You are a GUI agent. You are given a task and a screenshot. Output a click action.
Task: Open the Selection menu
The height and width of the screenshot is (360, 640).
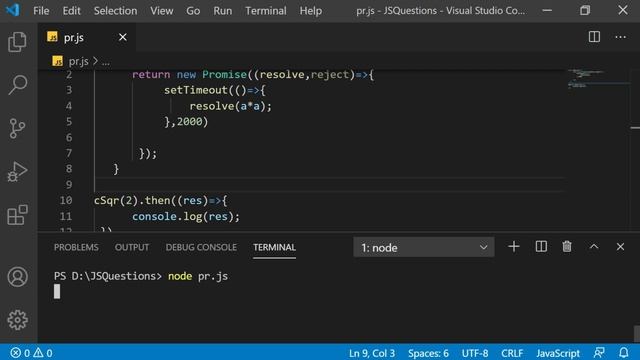point(116,11)
